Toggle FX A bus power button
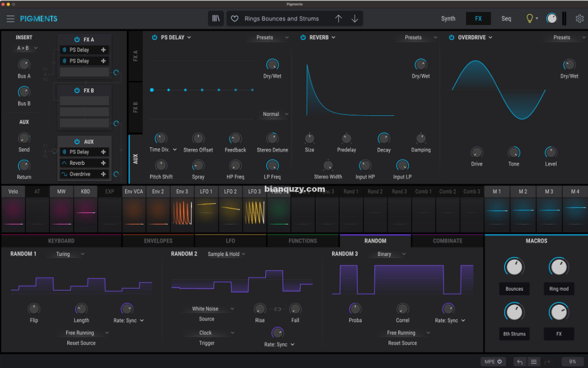This screenshot has width=588, height=368. tap(77, 40)
